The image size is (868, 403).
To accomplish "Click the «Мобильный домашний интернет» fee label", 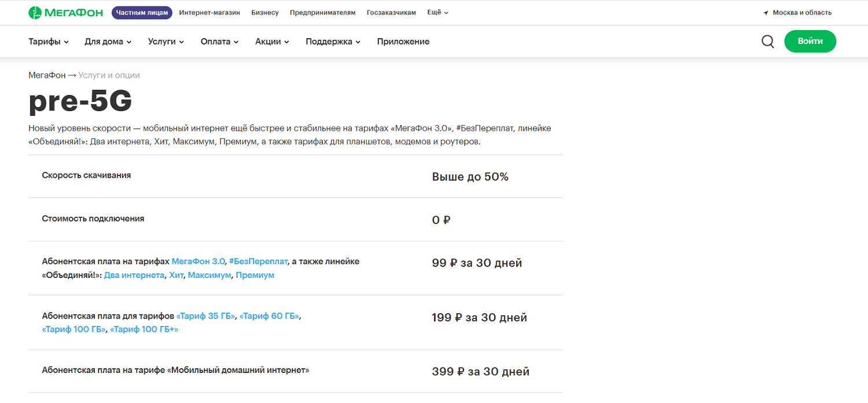I will [x=176, y=370].
